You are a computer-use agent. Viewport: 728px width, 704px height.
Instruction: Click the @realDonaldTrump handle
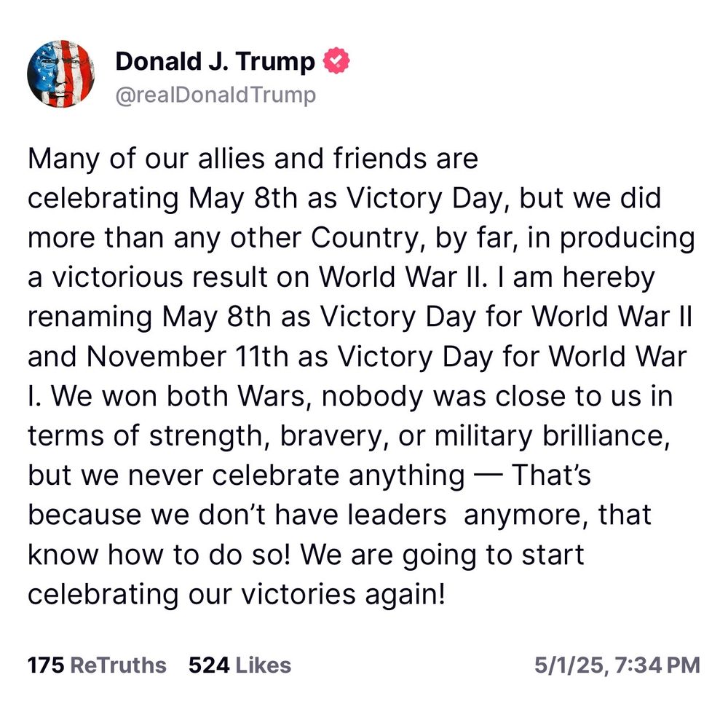tap(215, 95)
